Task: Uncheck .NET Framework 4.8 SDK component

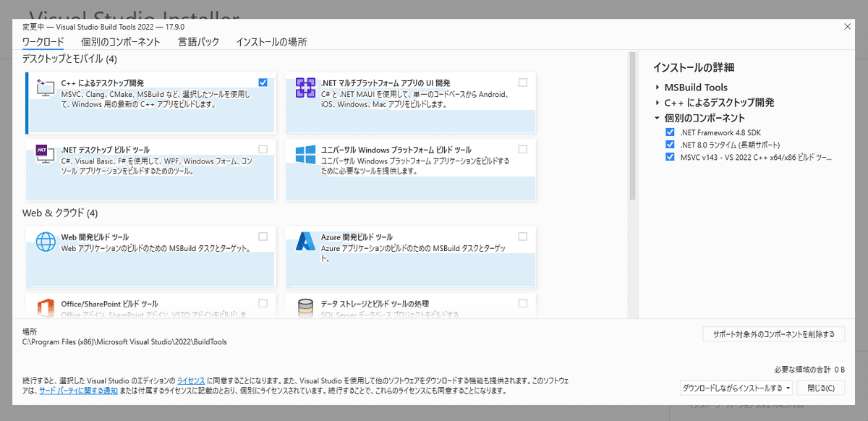Action: coord(670,132)
